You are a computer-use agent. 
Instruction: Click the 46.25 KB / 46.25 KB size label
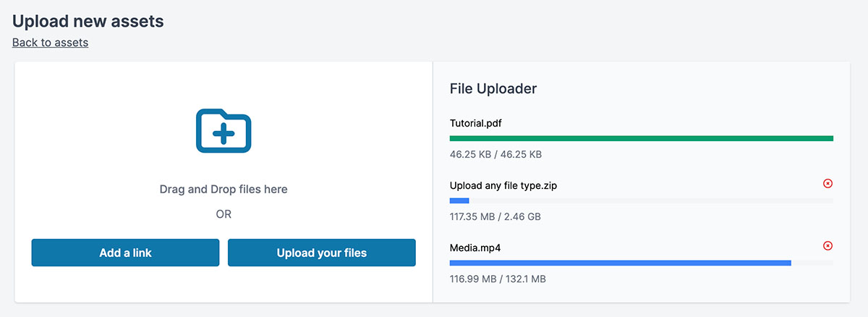tap(496, 154)
